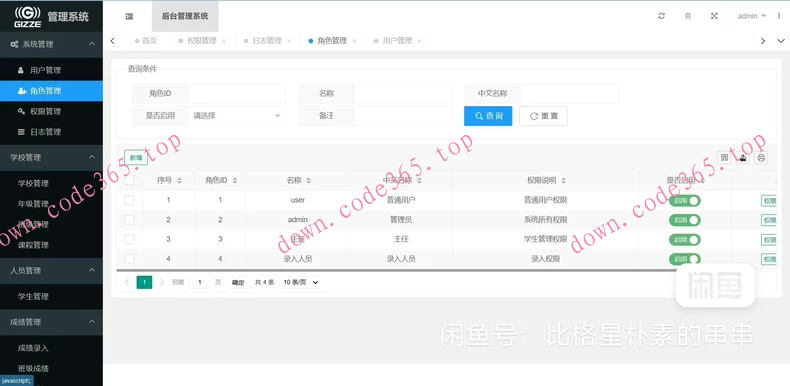The image size is (790, 386).
Task: Check the row checkbox for 主任
Action: [129, 239]
